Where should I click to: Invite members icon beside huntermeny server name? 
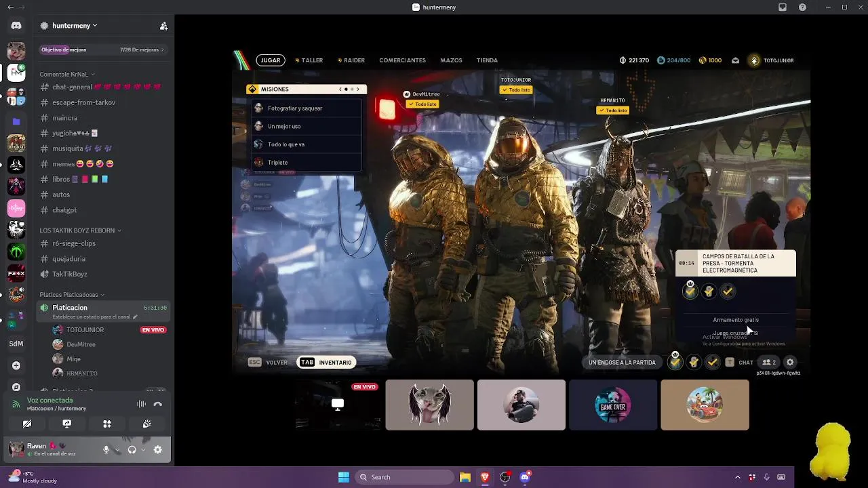[x=163, y=26]
